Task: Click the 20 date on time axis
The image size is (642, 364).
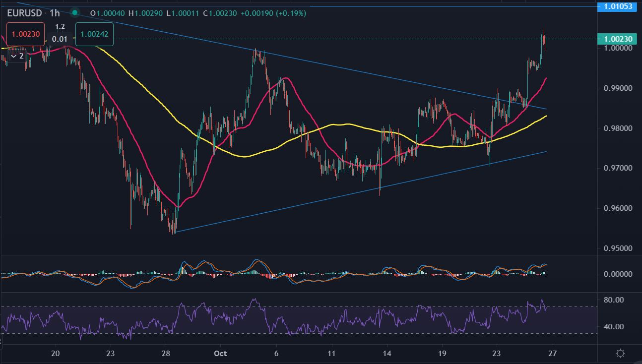Action: pyautogui.click(x=56, y=354)
